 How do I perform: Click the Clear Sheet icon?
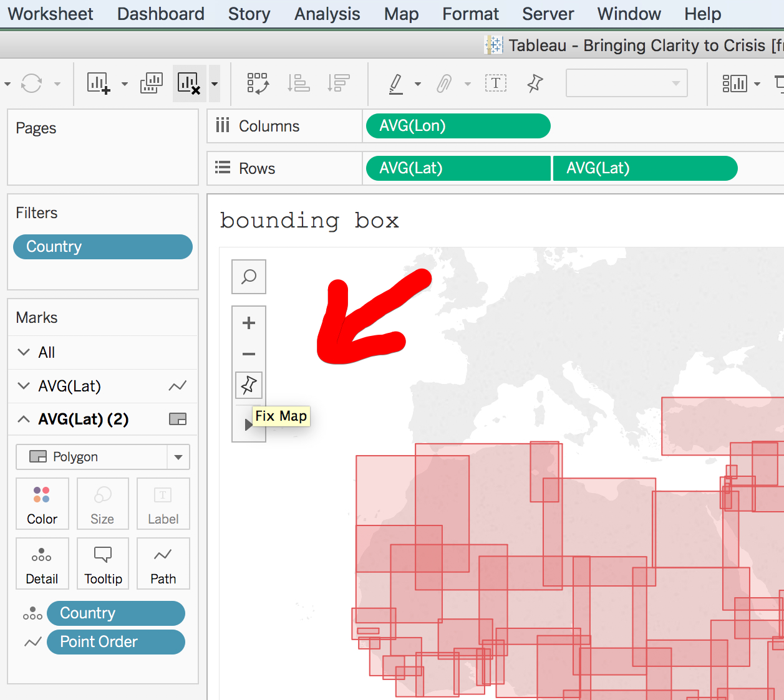click(189, 83)
